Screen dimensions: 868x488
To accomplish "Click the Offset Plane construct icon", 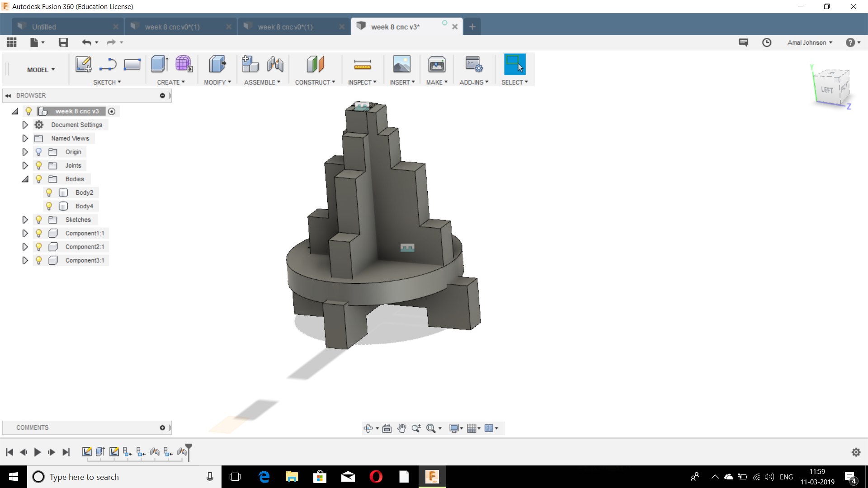I will point(315,65).
